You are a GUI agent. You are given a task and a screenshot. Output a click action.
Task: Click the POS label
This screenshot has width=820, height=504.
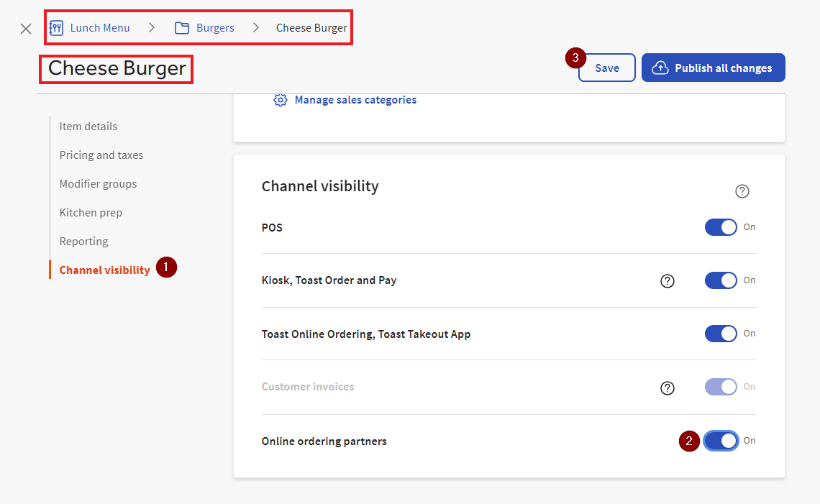[272, 228]
